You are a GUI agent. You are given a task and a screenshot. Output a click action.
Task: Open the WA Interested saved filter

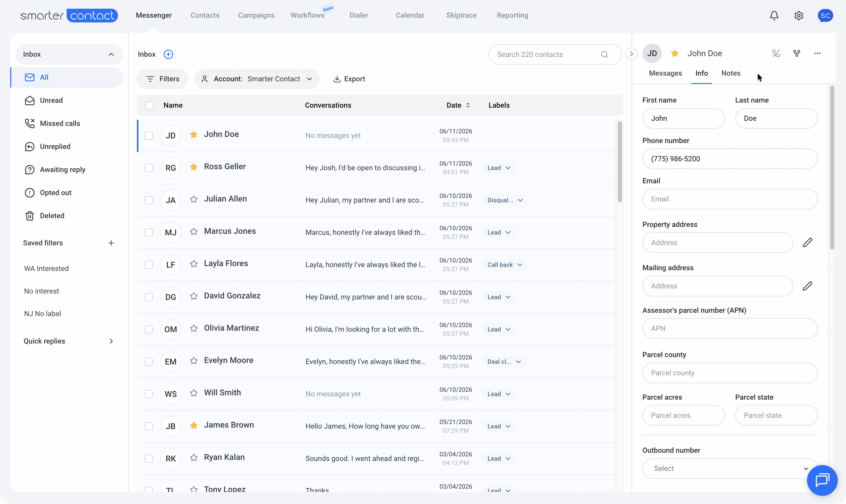(46, 268)
